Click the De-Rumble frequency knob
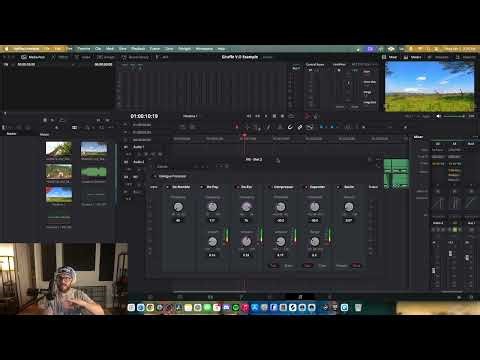Image resolution: width=480 pixels, height=360 pixels. point(178,207)
